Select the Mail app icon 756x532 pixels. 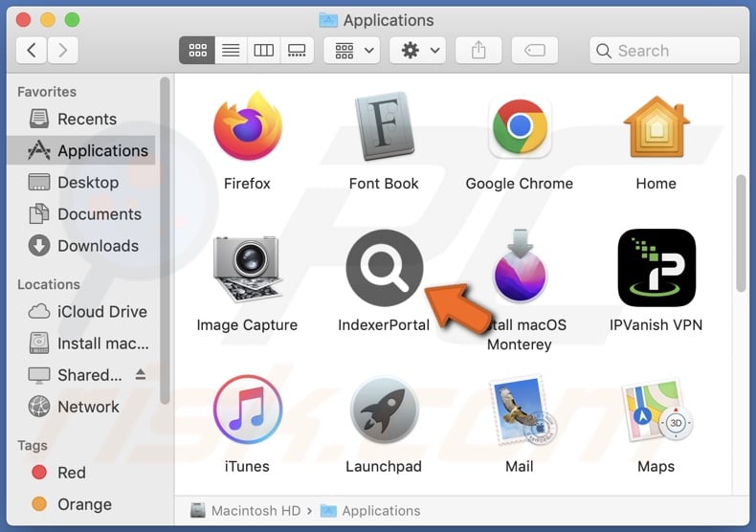522,410
